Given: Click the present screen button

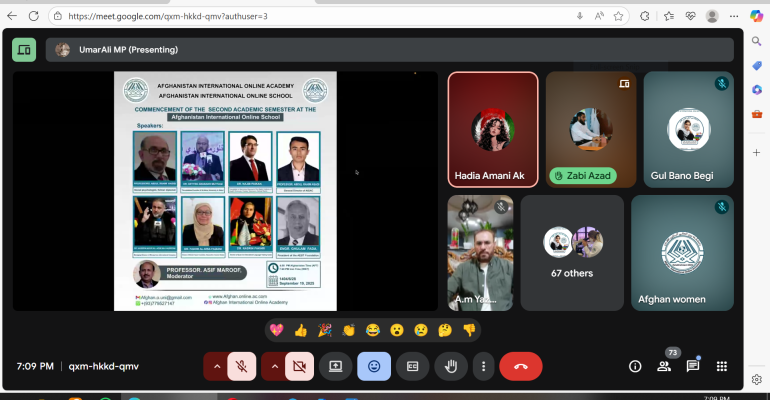Looking at the screenshot, I should tap(336, 366).
